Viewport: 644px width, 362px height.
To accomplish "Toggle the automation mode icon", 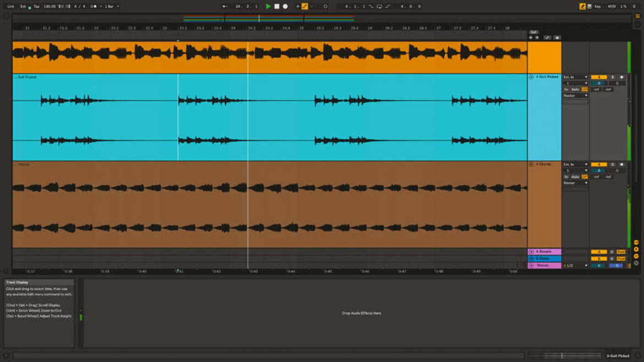I will click(548, 37).
